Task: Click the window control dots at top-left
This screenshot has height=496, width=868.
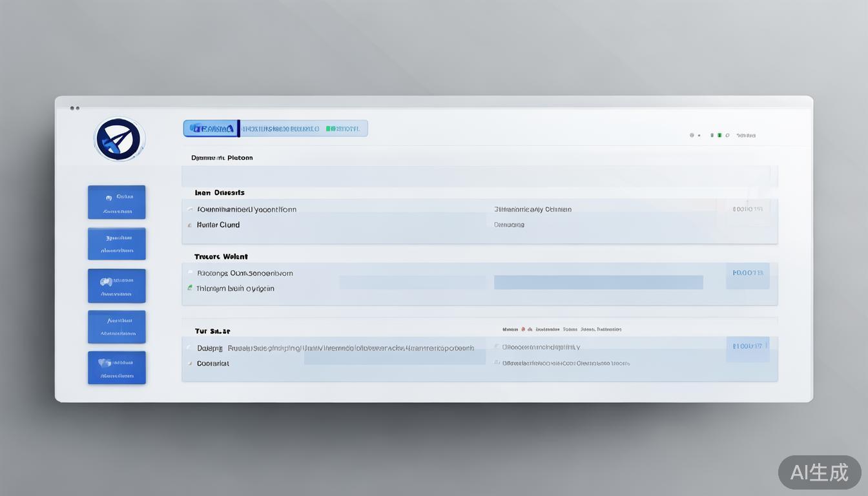Action: coord(74,108)
